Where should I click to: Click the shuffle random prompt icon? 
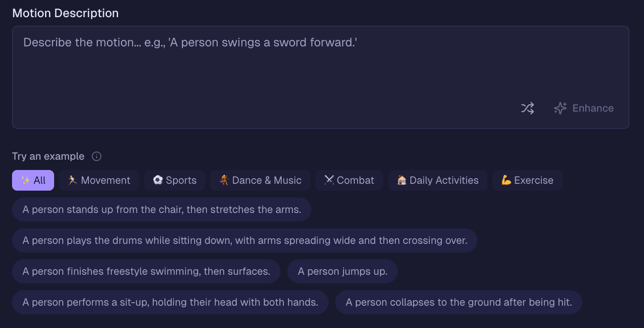coord(527,108)
